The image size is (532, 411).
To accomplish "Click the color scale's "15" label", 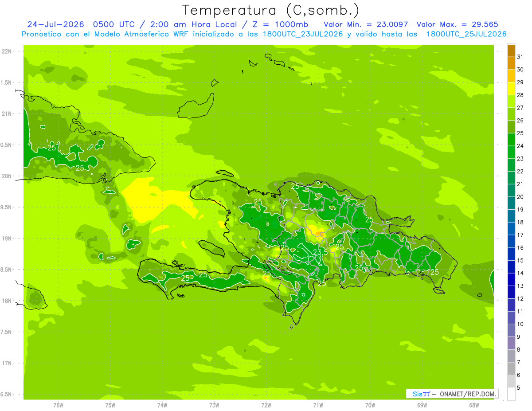I will coord(520,261).
